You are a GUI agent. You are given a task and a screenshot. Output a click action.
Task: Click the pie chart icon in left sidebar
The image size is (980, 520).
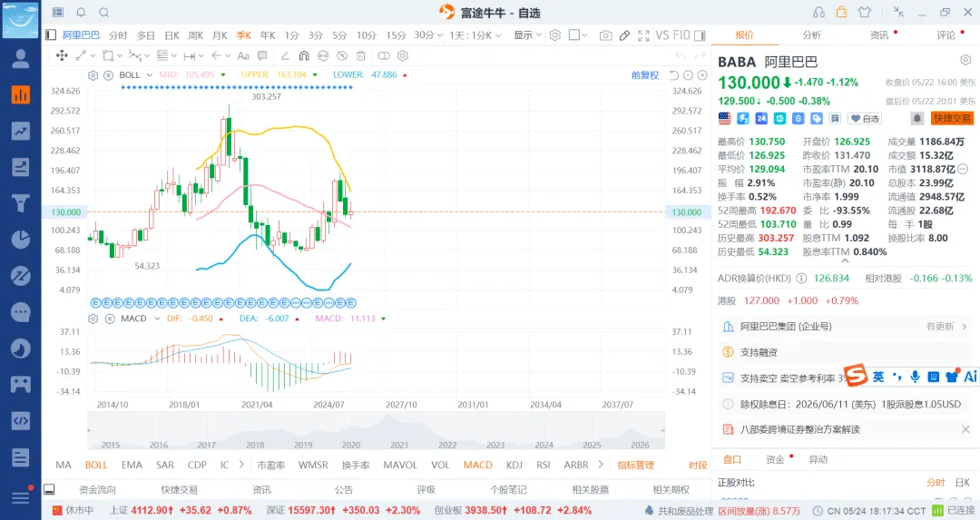click(x=21, y=240)
